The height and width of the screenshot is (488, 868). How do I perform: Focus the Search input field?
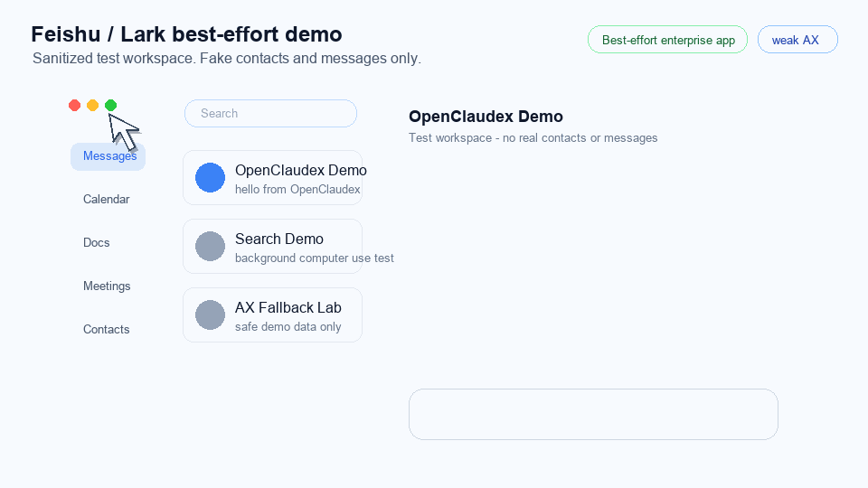(x=270, y=114)
